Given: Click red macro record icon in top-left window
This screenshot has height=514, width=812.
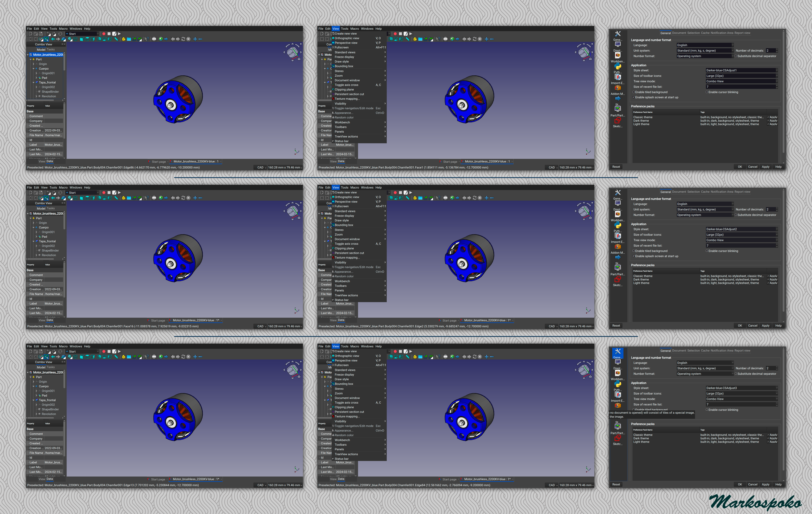Looking at the screenshot, I should 104,34.
